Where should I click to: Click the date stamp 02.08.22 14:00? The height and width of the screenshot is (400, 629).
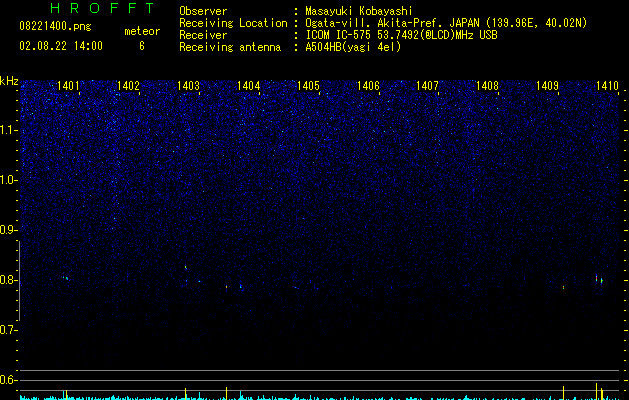point(61,46)
